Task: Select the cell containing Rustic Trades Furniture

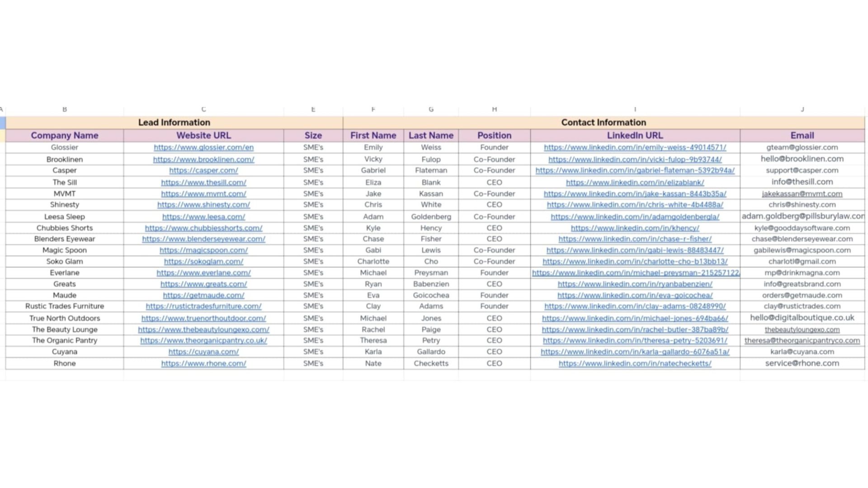Action: [65, 306]
